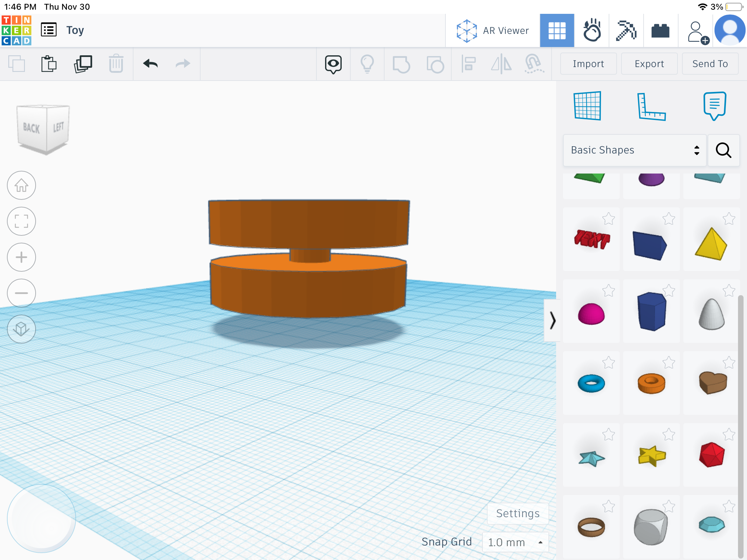Click the view cube LEFT face
The image size is (747, 560).
point(58,127)
